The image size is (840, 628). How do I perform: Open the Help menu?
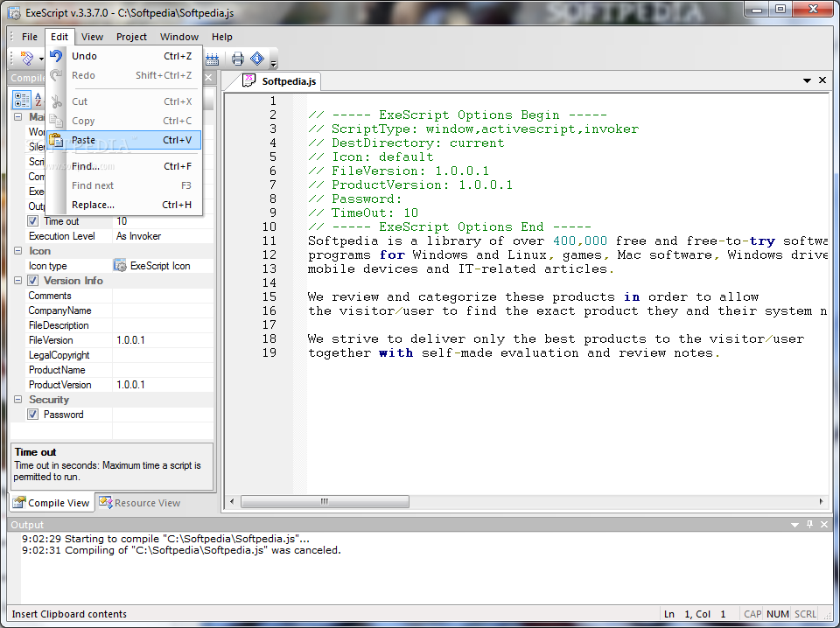point(221,37)
